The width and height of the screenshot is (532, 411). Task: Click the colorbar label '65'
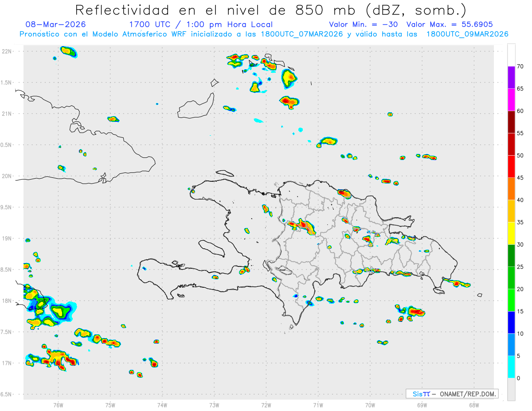[520, 89]
